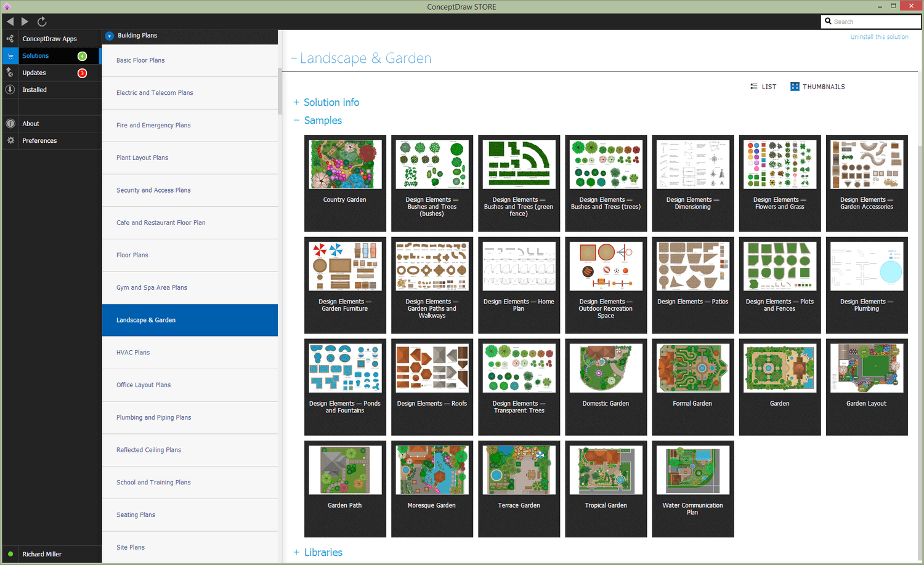This screenshot has width=924, height=565.
Task: Select Basic Floor Plans solution
Action: [190, 60]
